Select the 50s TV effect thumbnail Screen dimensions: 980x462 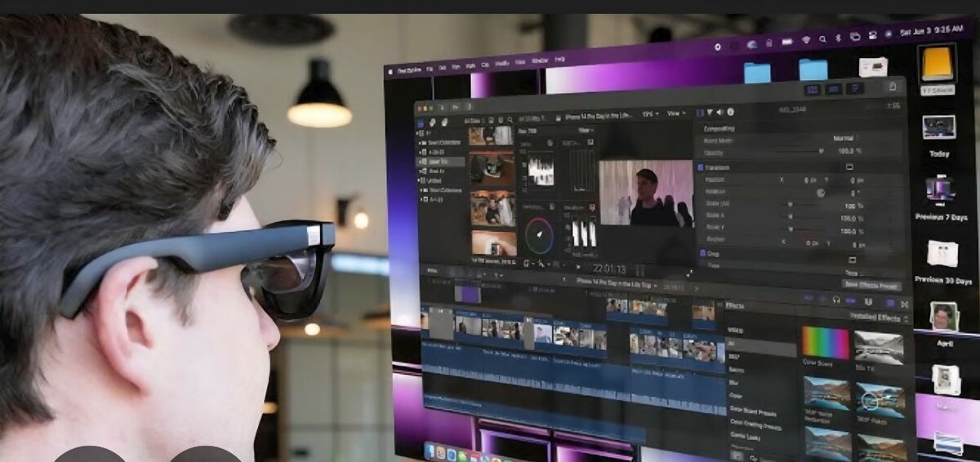(x=880, y=346)
